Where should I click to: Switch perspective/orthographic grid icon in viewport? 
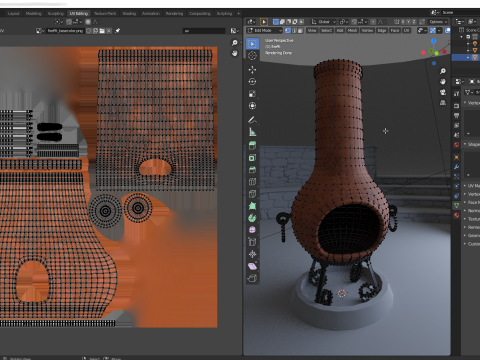pyautogui.click(x=443, y=103)
